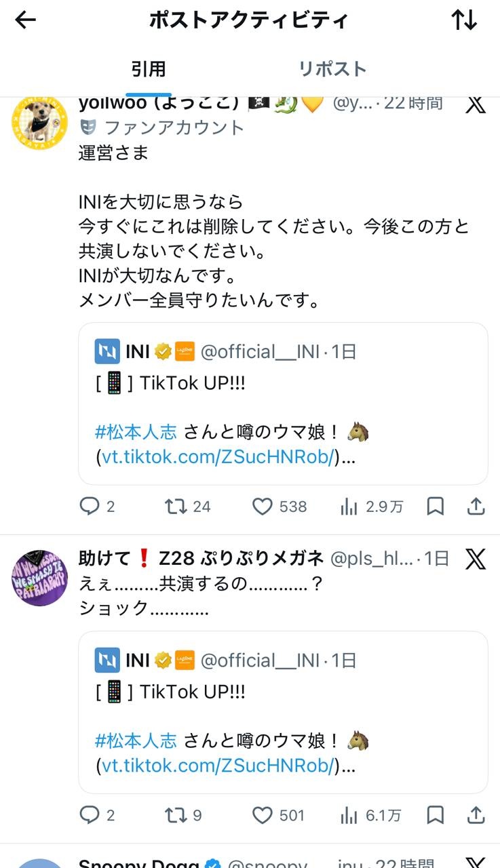Tap #松本人志 hashtag in second quoted post

point(136,740)
